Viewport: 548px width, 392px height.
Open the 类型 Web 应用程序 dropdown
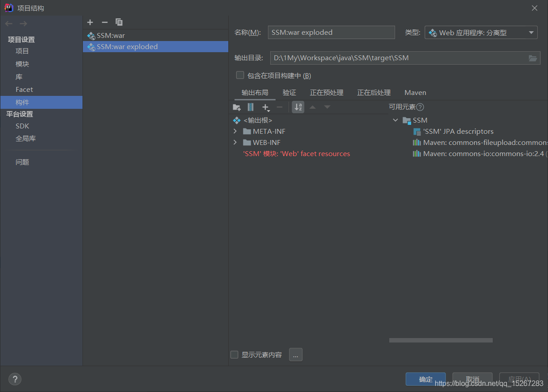click(481, 33)
